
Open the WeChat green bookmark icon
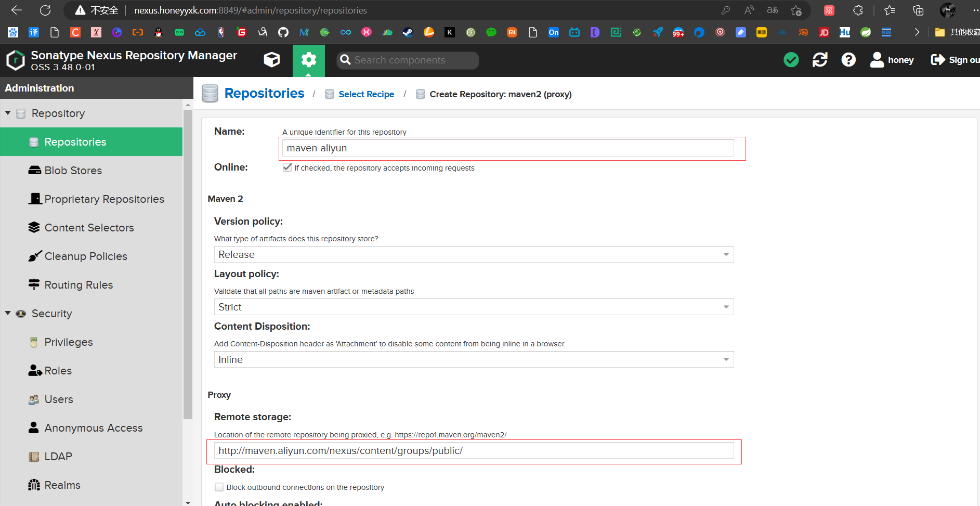491,32
